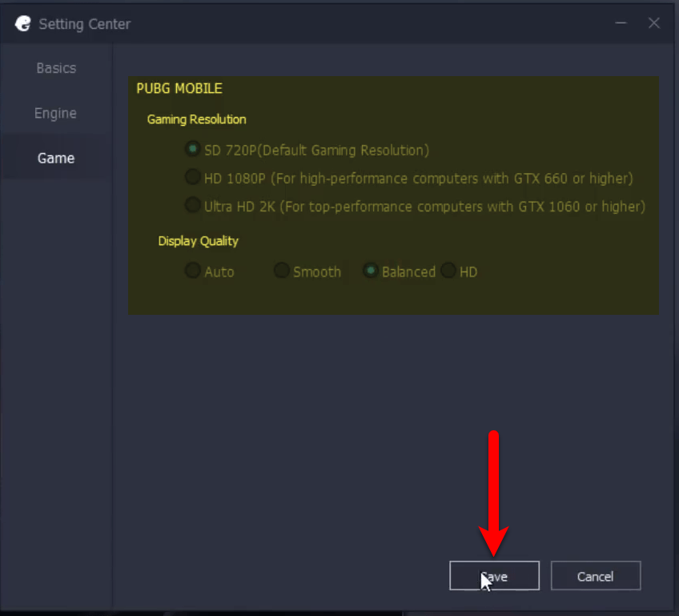Cancel the settings changes
Viewport: 679px width, 616px height.
[x=596, y=576]
